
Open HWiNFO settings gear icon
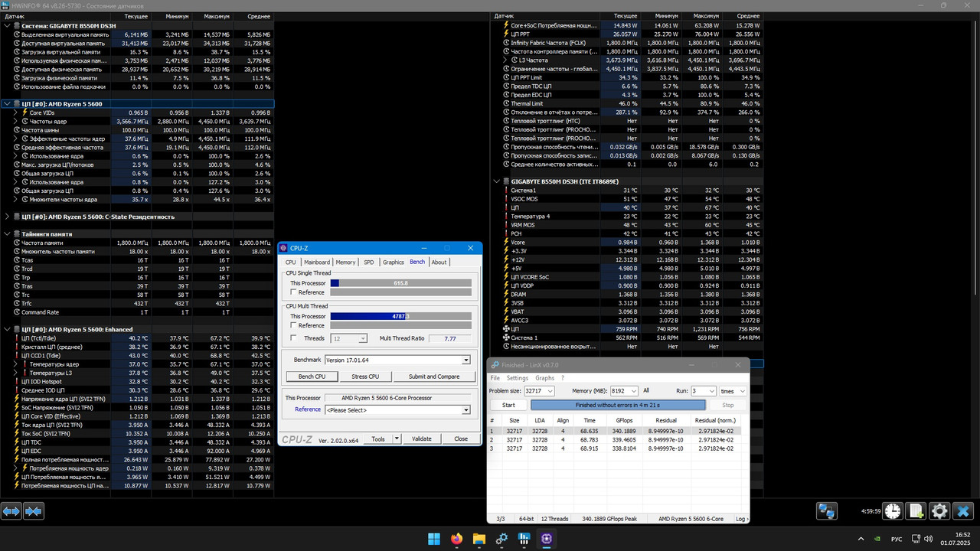[x=939, y=510]
